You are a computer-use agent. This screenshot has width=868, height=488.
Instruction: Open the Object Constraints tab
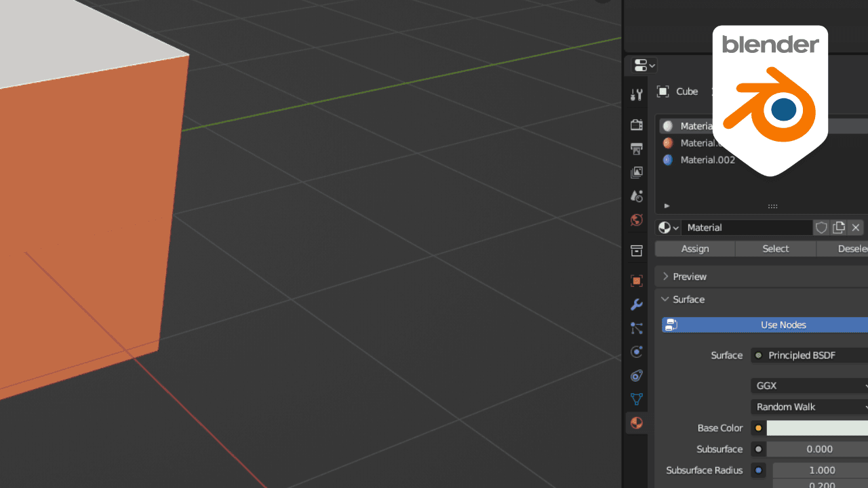[x=636, y=375]
